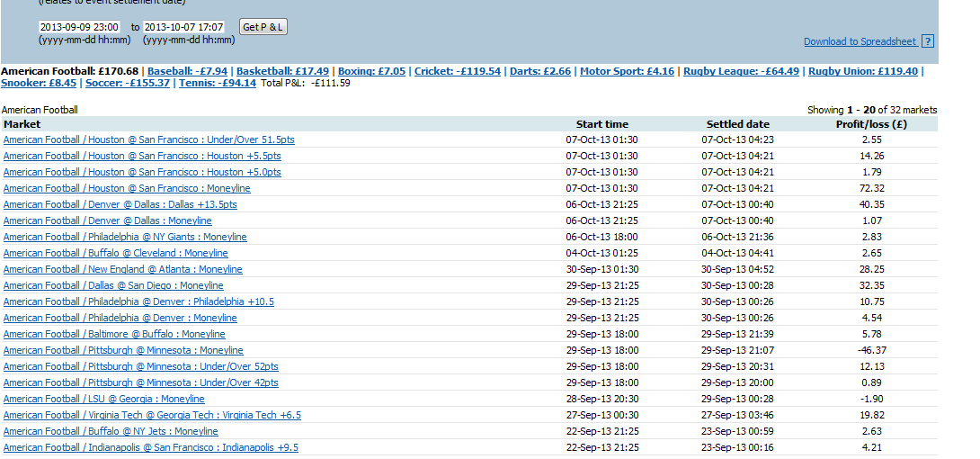Select the Motor Sport link
Viewport: 980px width, 459px height.
627,71
